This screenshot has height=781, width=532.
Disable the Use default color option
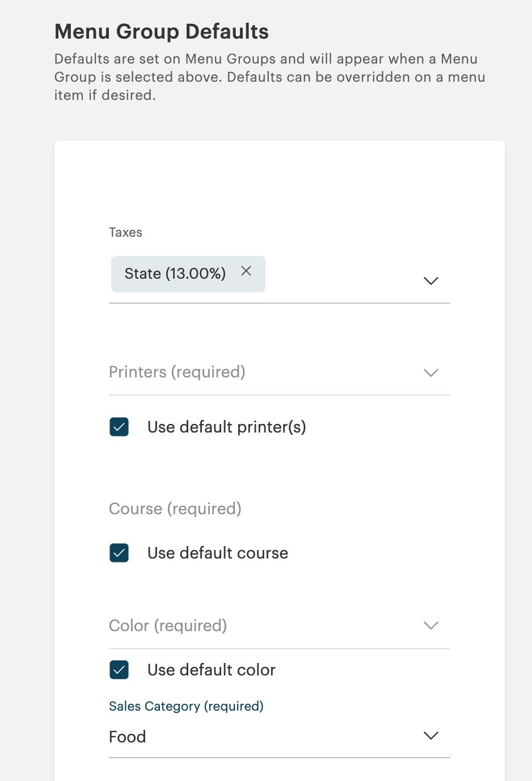point(119,670)
